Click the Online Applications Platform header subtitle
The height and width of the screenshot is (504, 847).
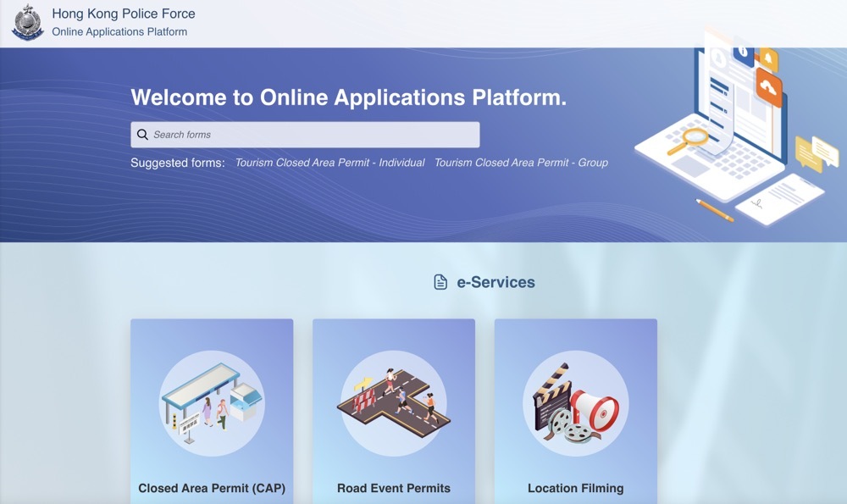119,32
